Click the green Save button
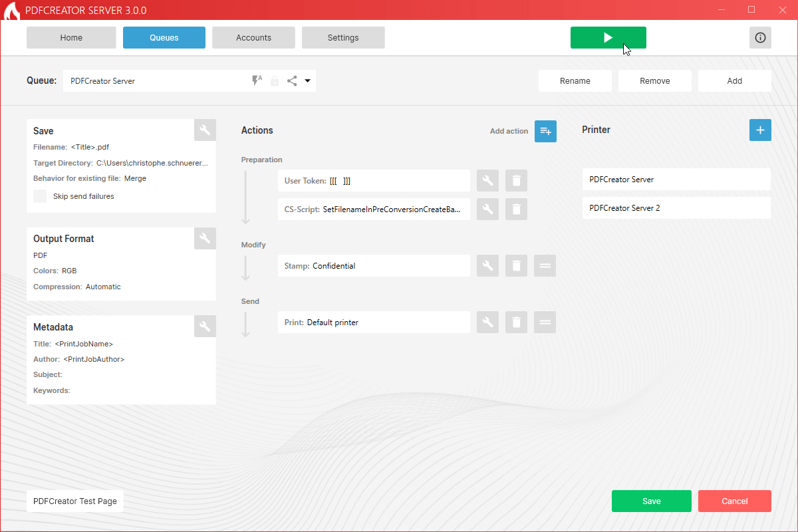Screen dimensions: 798x532 [652, 501]
